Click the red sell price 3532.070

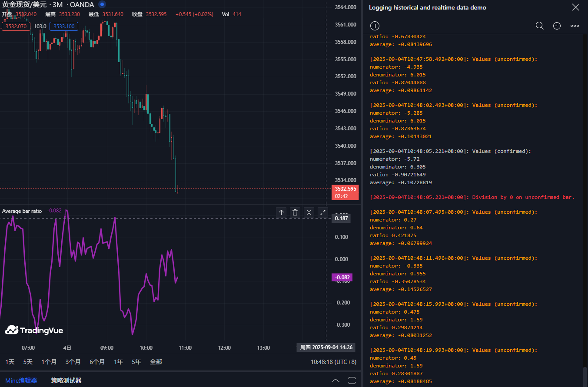pos(16,26)
